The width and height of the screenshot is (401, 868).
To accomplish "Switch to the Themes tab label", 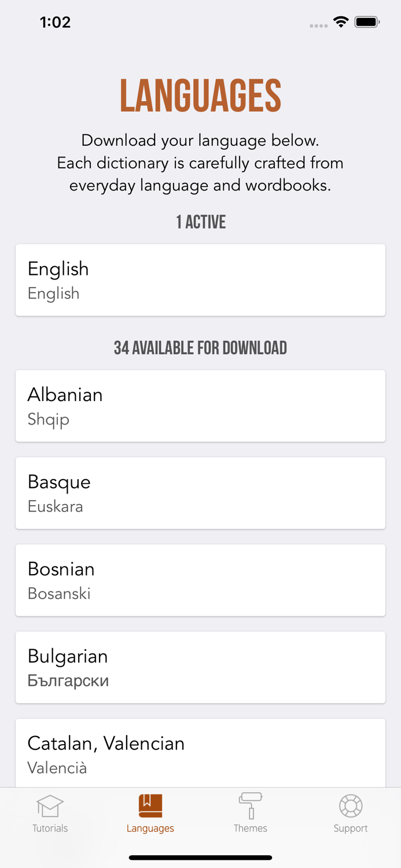I will pyautogui.click(x=250, y=828).
